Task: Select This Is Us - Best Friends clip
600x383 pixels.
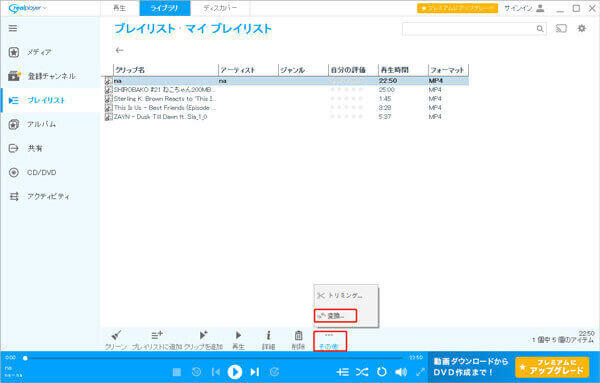Action: coord(287,108)
